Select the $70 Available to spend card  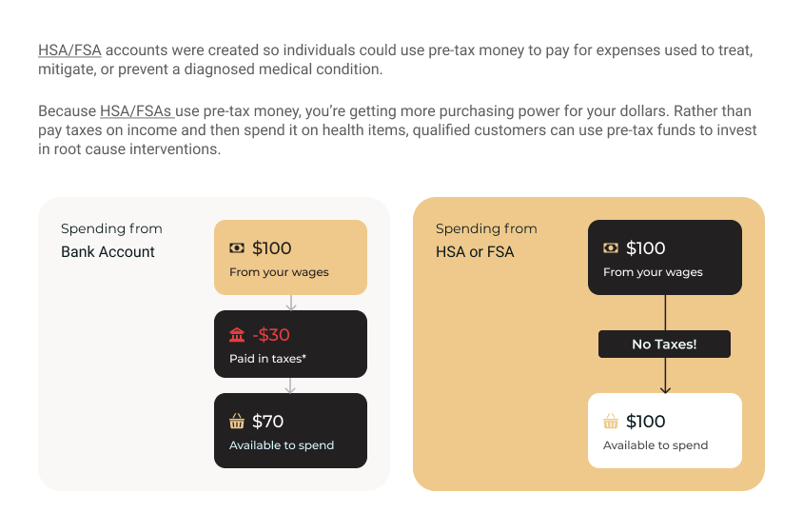click(290, 430)
